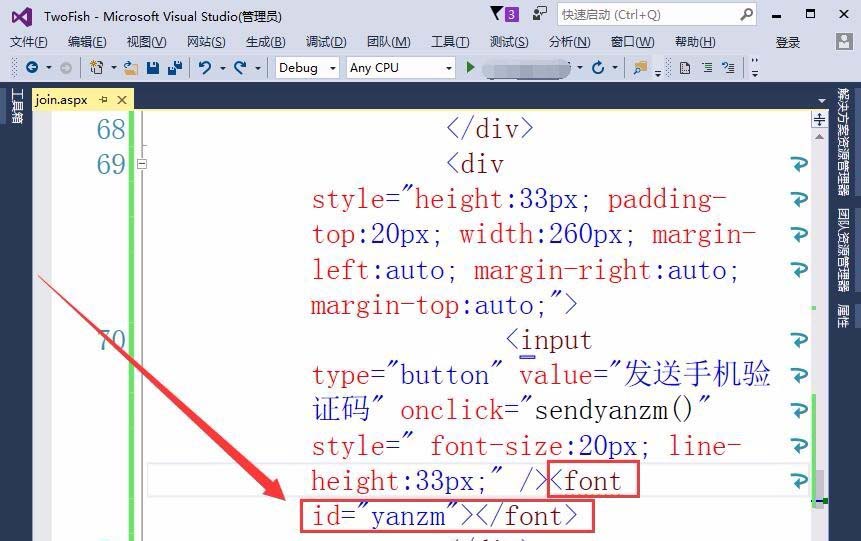Open the 网站(S) menu
The height and width of the screenshot is (541, 861).
[x=206, y=42]
